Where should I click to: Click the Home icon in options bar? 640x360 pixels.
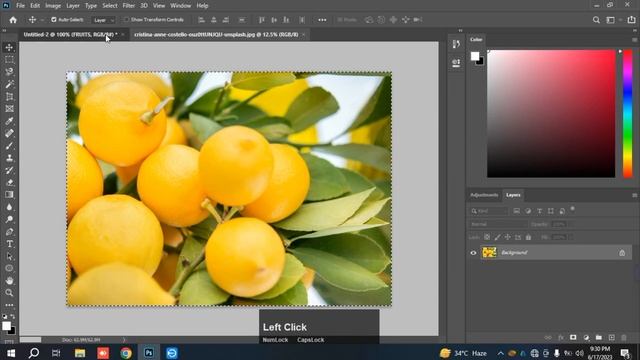coord(13,20)
